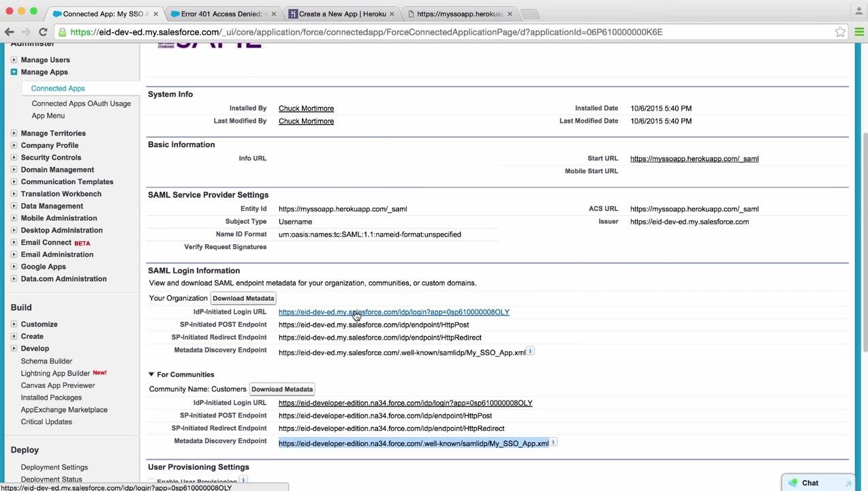The image size is (868, 491).
Task: Expand the Domain Management node
Action: [x=14, y=170]
